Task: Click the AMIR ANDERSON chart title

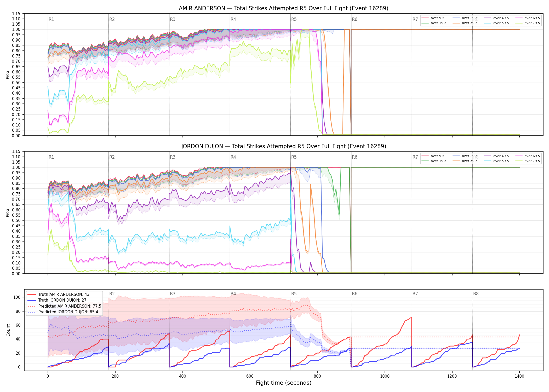Action: pos(283,8)
